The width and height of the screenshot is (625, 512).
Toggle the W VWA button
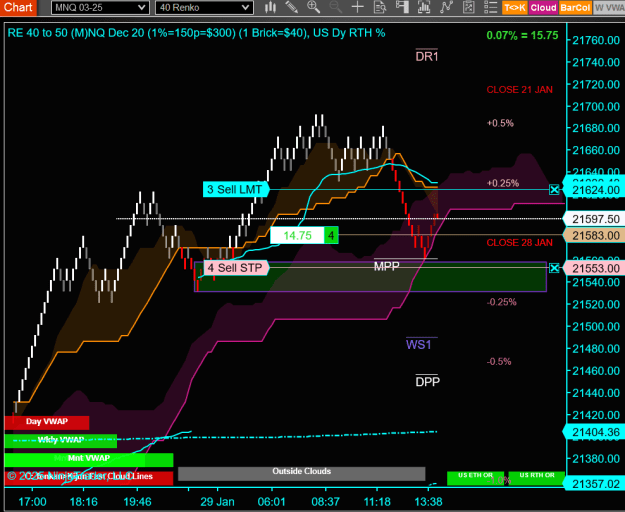(609, 8)
